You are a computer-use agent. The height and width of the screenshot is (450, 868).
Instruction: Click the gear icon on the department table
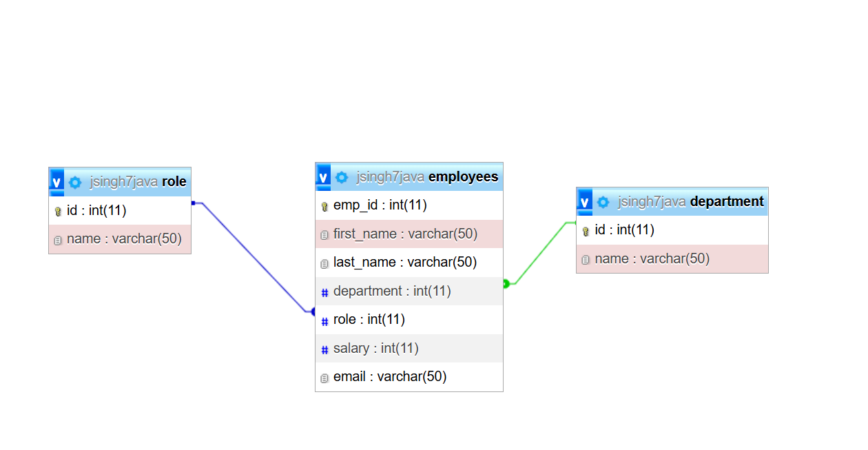(x=603, y=202)
